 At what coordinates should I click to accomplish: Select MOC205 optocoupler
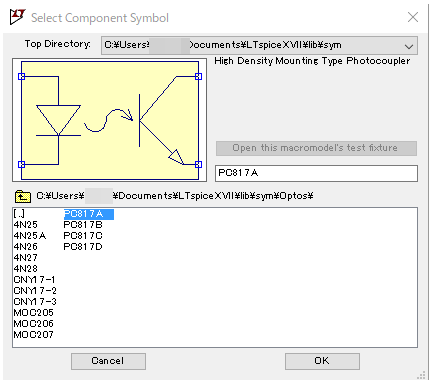coord(33,313)
